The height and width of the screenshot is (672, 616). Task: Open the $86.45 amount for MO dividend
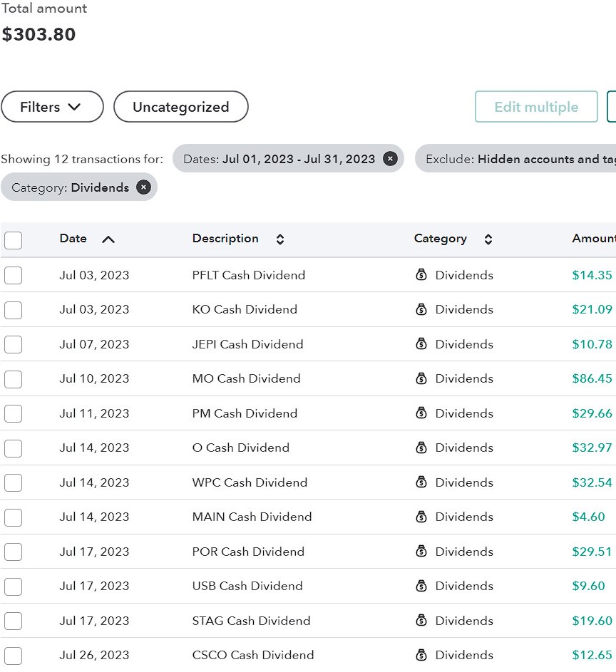point(592,378)
